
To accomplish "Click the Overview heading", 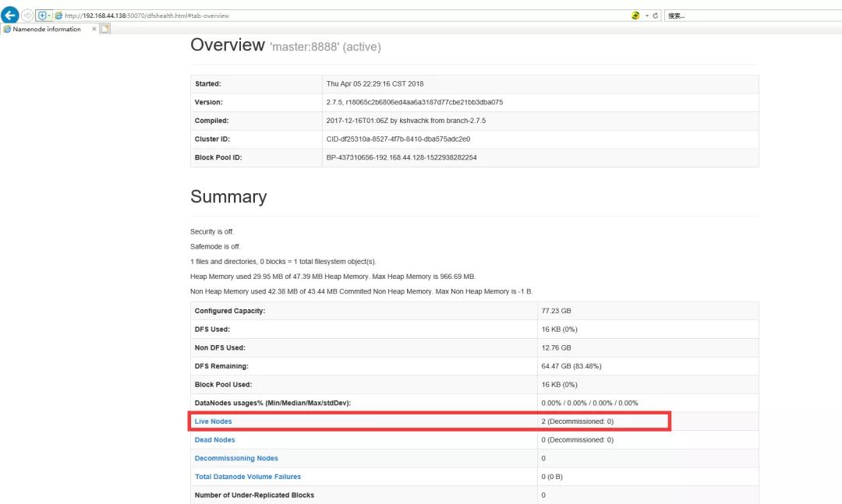I will [x=228, y=44].
